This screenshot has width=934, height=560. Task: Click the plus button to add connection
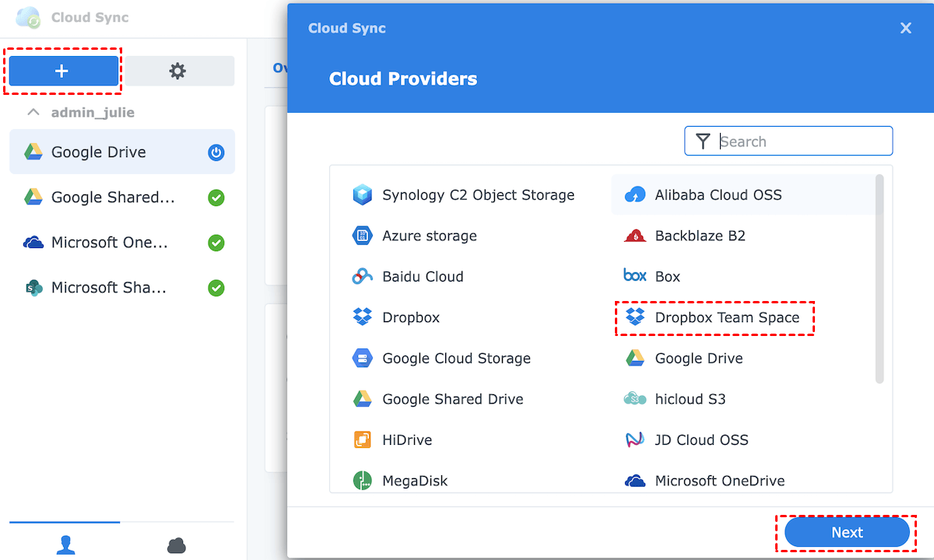(62, 71)
